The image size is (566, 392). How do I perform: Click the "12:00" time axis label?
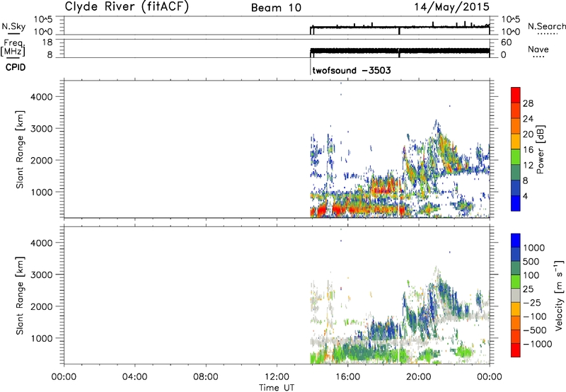click(x=277, y=377)
